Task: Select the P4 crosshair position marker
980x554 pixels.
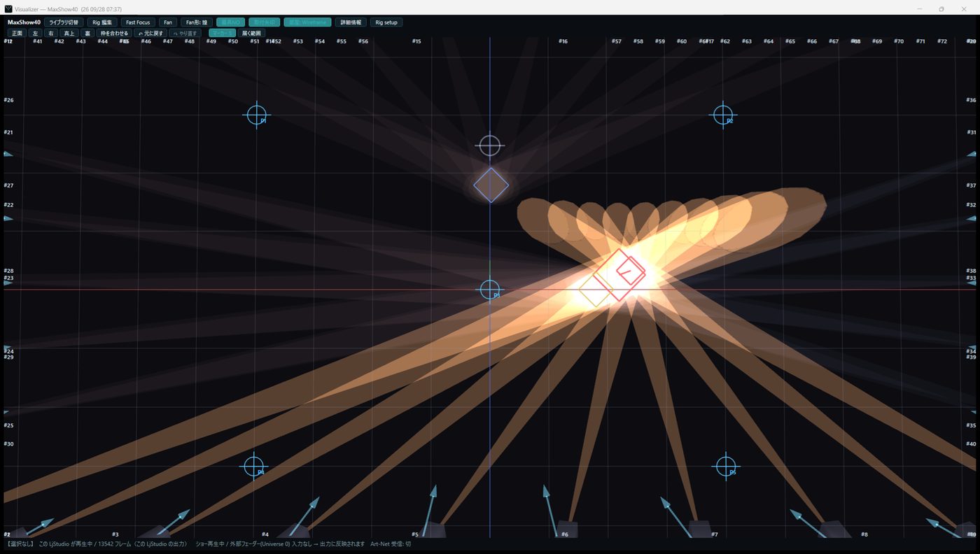Action: click(x=254, y=466)
